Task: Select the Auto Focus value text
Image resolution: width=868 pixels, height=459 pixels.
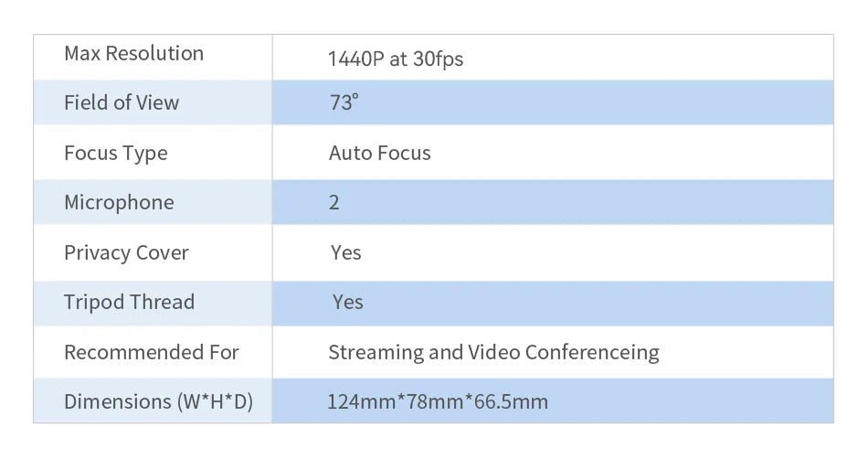Action: point(379,153)
